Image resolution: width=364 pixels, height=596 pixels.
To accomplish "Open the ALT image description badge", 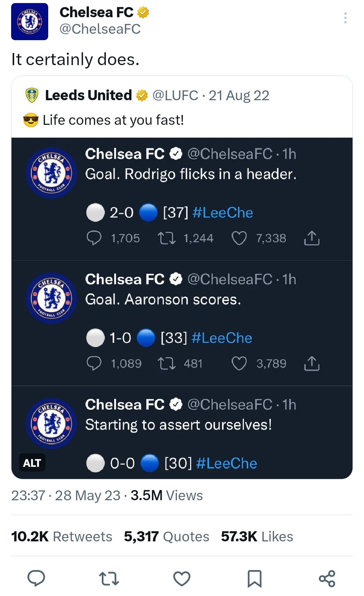I will tap(32, 463).
